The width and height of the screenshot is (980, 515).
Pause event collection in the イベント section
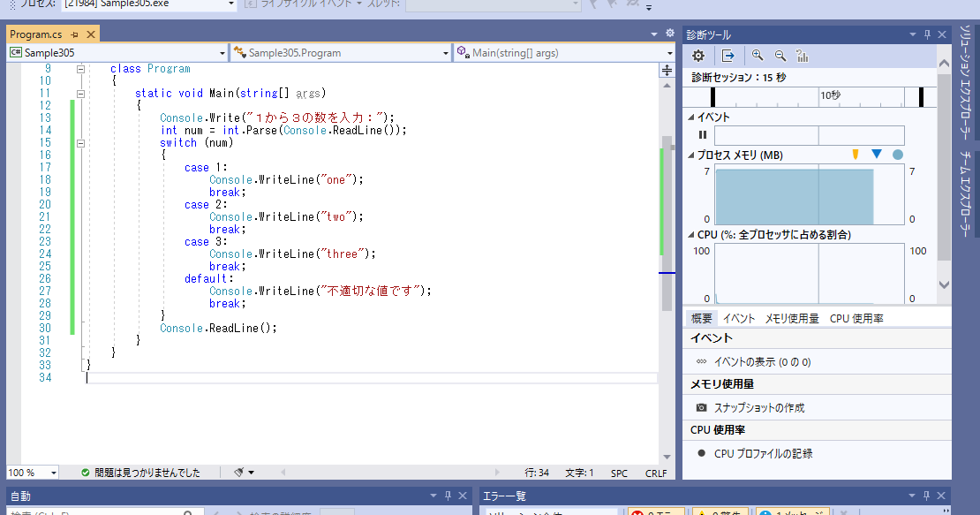click(702, 134)
